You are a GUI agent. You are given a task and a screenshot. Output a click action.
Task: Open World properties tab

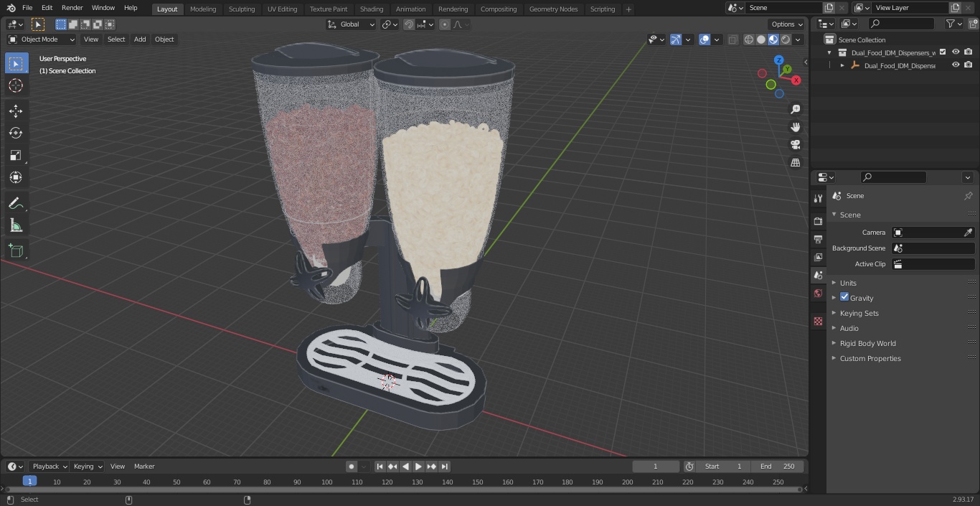click(818, 293)
